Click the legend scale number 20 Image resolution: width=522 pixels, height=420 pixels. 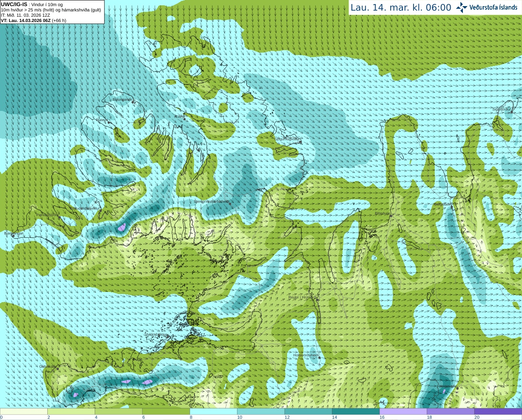(x=477, y=417)
